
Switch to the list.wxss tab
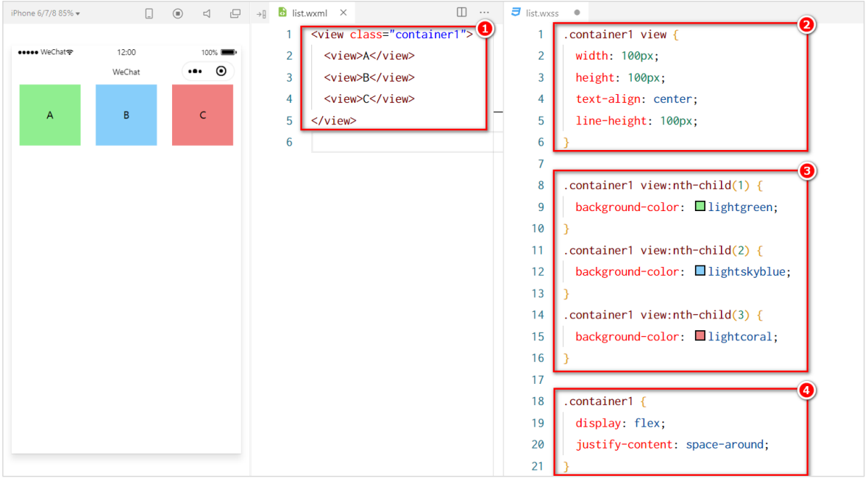tap(542, 13)
